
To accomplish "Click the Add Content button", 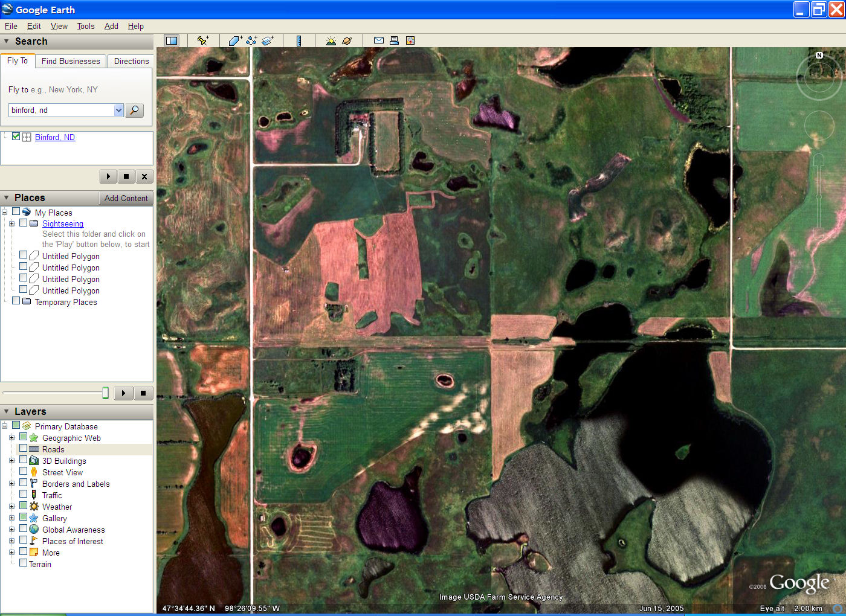I will click(126, 198).
